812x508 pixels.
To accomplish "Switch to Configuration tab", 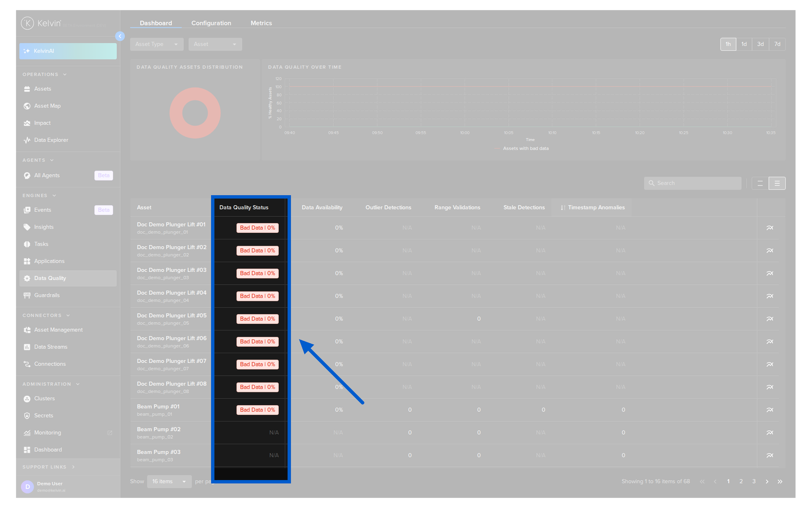I will coord(211,23).
